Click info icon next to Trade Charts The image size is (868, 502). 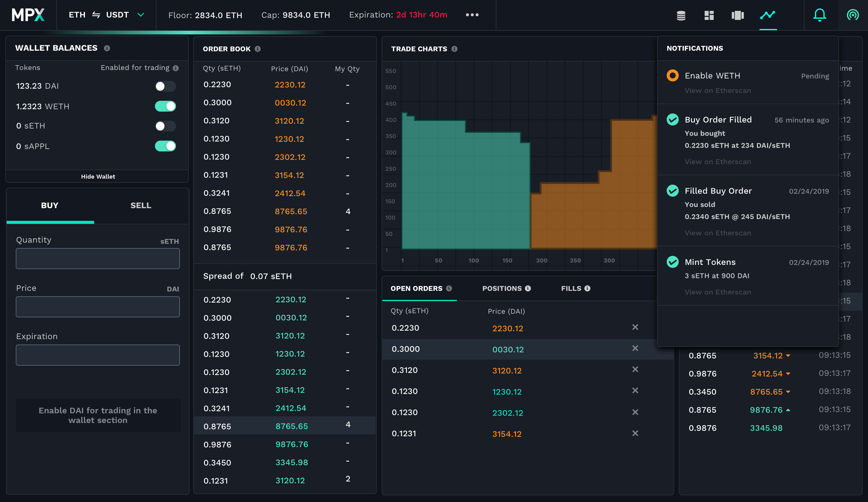[454, 49]
